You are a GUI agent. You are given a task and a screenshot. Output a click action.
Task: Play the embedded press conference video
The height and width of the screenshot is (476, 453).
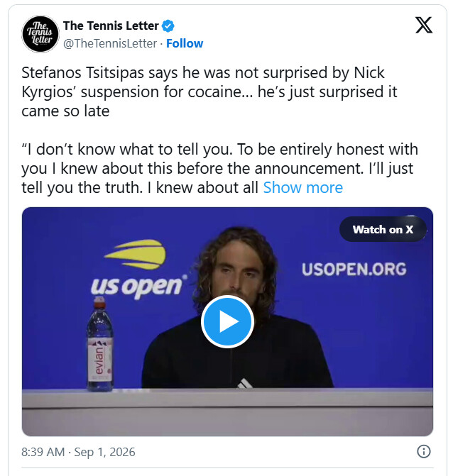tap(227, 321)
